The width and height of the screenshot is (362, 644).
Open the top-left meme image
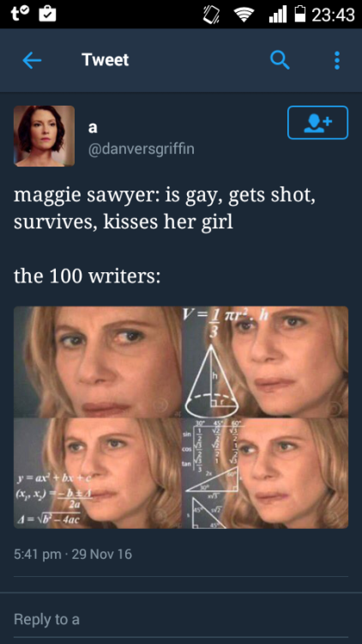[x=98, y=361]
